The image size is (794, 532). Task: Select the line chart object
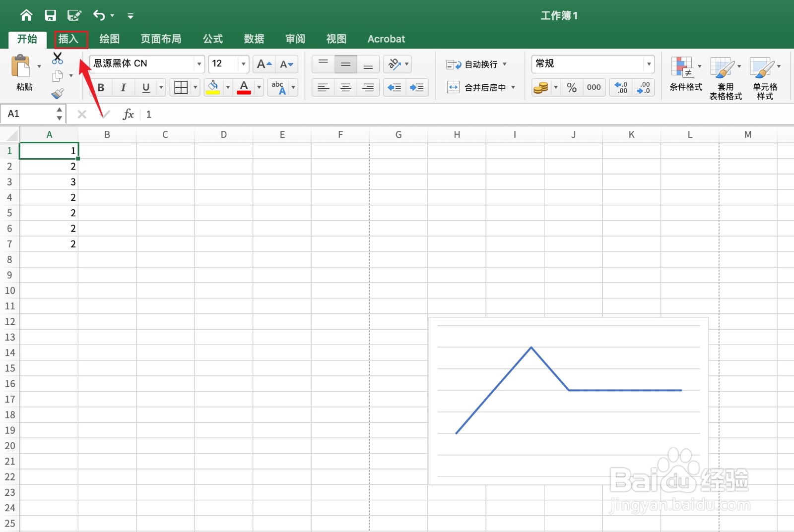click(x=569, y=401)
